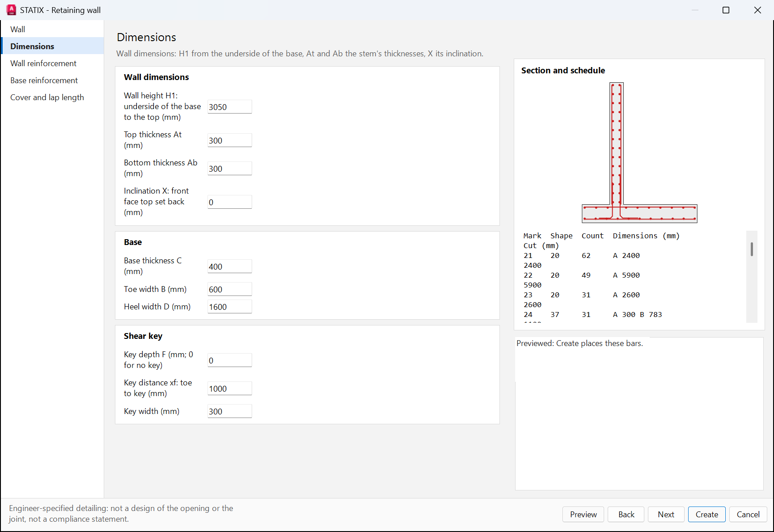Viewport: 774px width, 532px height.
Task: Maximize the STATIX window
Action: point(726,10)
